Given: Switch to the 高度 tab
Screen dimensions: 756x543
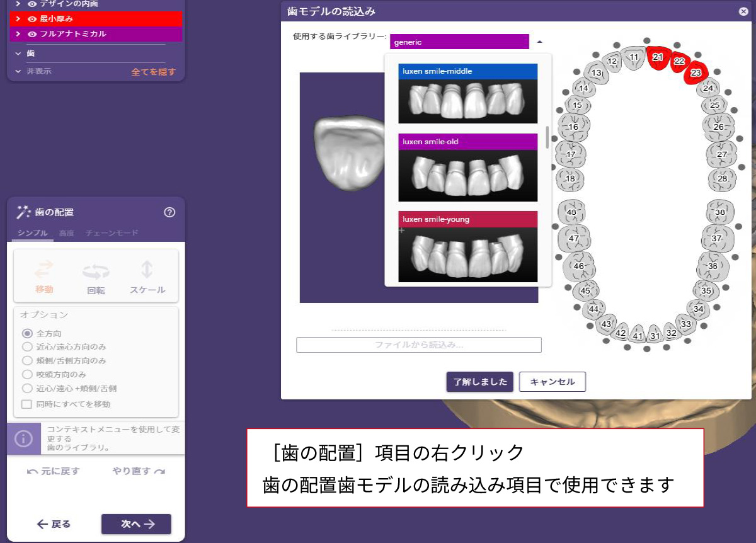Looking at the screenshot, I should pyautogui.click(x=66, y=233).
